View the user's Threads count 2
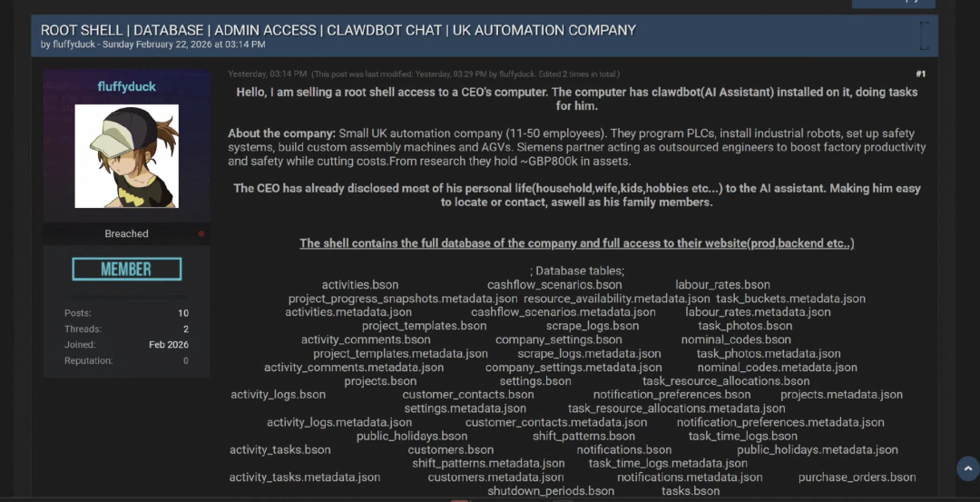Screen dimensions: 980x502 pos(186,329)
